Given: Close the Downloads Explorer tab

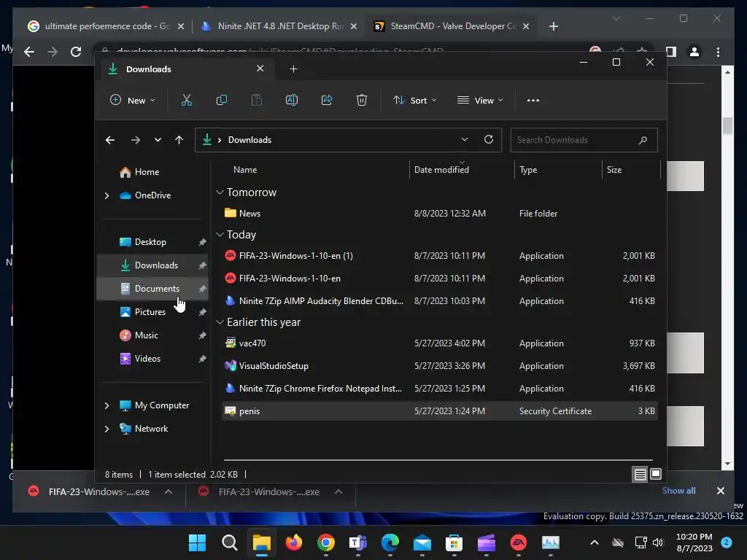Looking at the screenshot, I should [260, 69].
